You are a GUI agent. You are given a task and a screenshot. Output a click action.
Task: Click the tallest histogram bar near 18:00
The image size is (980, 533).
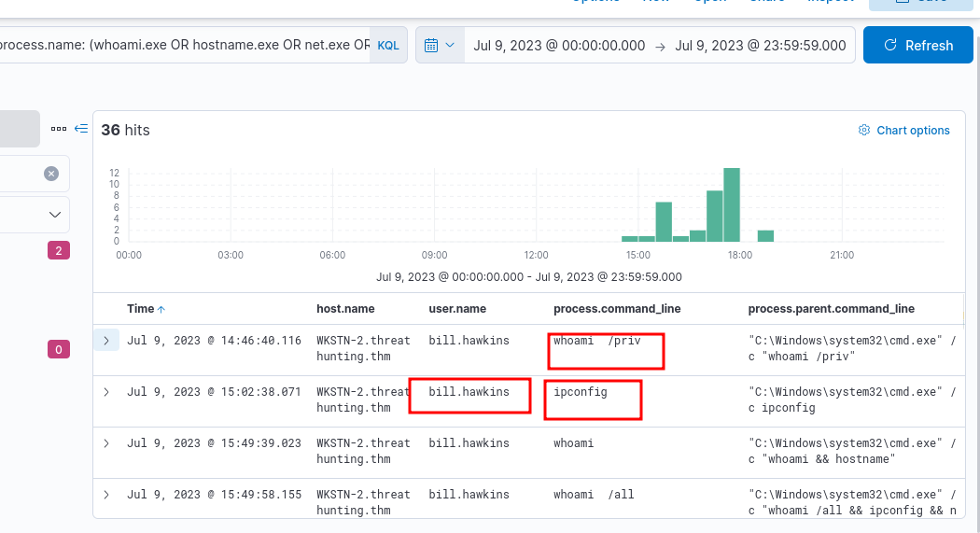coord(732,204)
